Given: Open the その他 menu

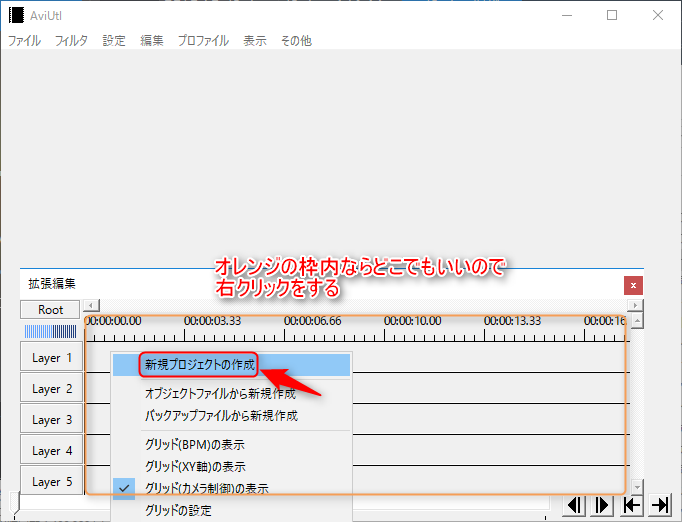Looking at the screenshot, I should click(x=296, y=41).
